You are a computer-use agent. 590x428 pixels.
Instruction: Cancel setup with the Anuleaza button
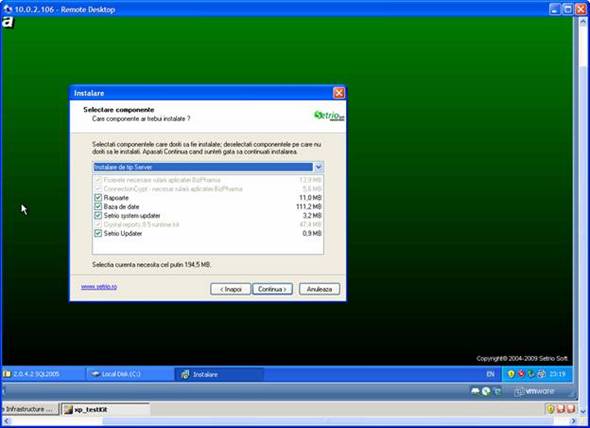[319, 289]
